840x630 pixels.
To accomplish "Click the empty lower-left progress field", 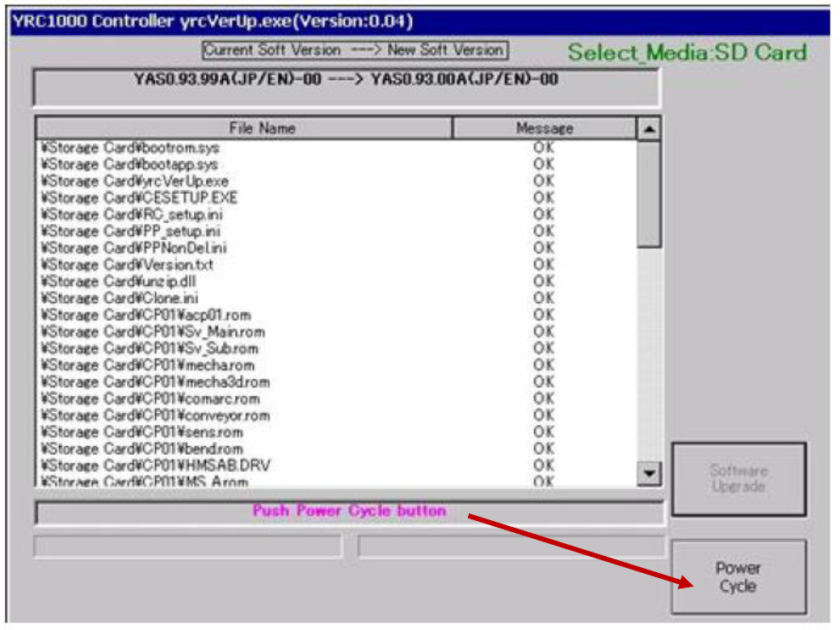I will coord(187,546).
